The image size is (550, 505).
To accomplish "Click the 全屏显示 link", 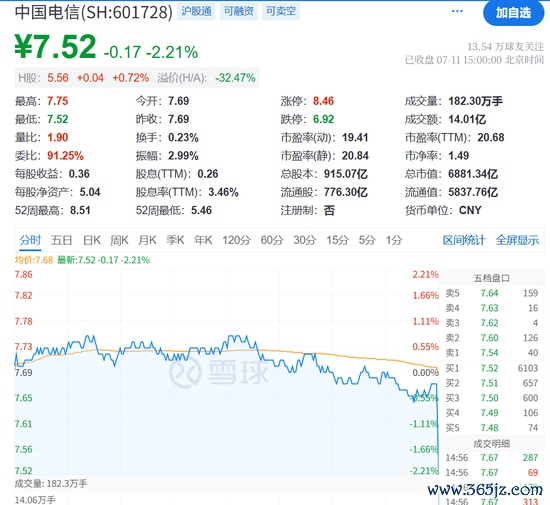I will [x=517, y=240].
